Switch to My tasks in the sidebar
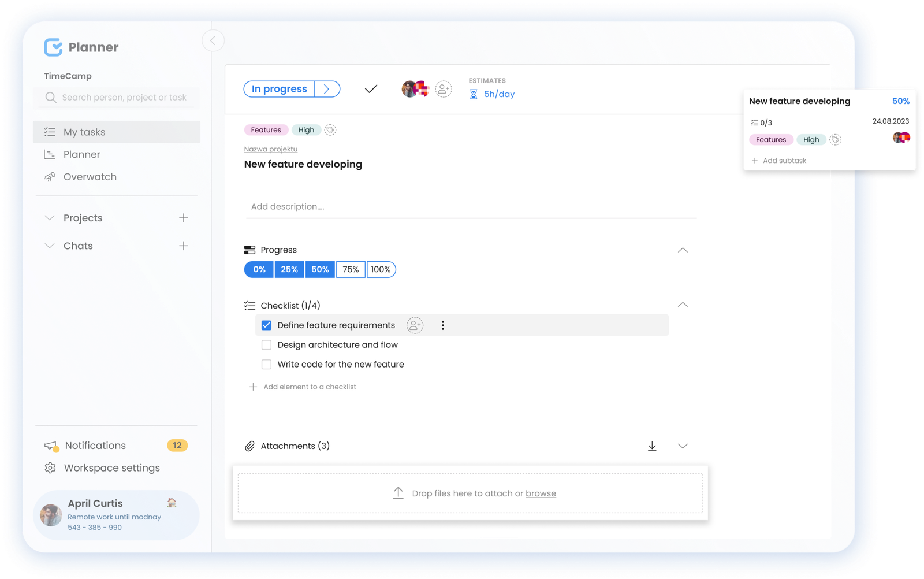The image size is (924, 579). [84, 132]
